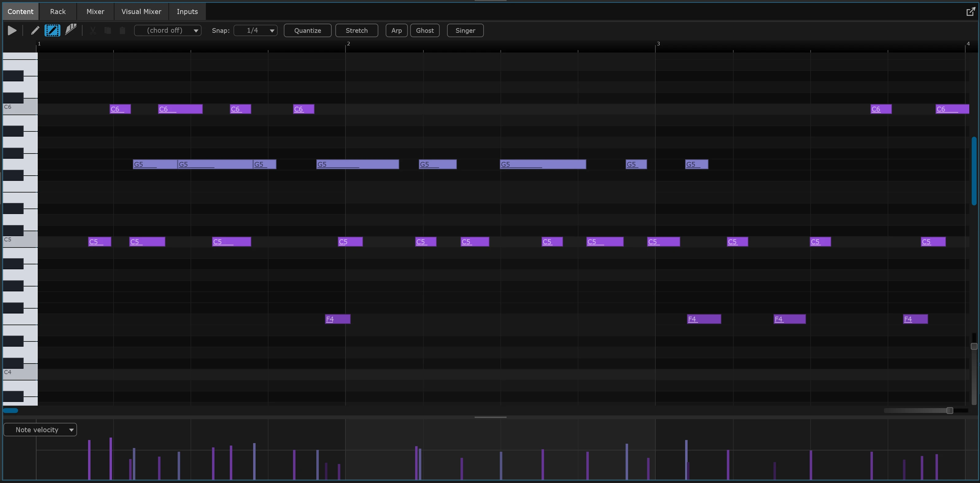This screenshot has height=483, width=980.
Task: Click the trash delete icon
Action: pos(122,30)
